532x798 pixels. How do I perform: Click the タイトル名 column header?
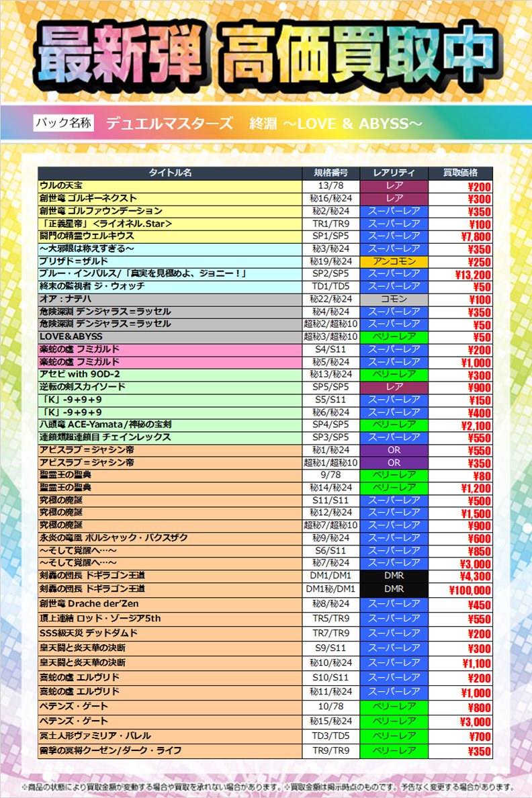coord(170,173)
